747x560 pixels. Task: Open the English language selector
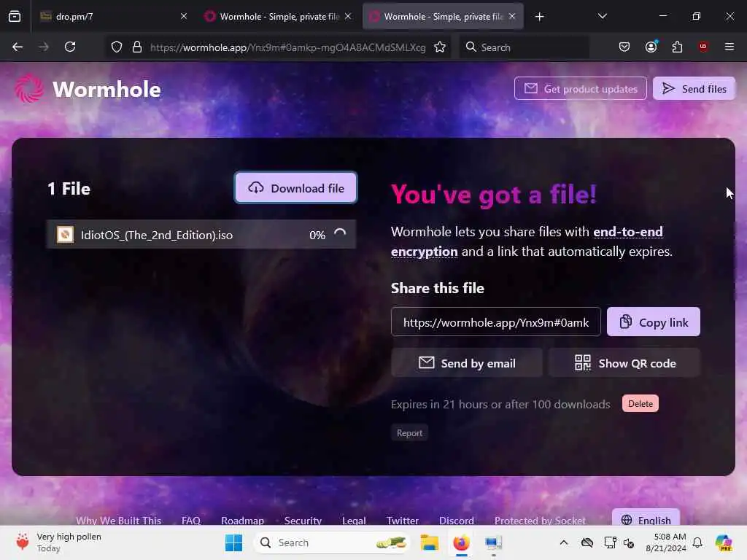pyautogui.click(x=646, y=519)
